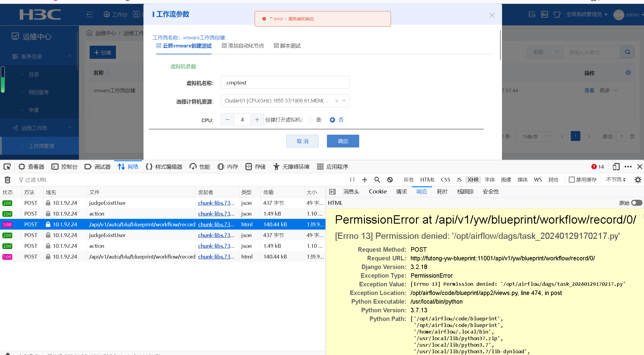Screen dimensions: 644x355
Task: Click chunk-libs initiator link of first judgeExistUser row
Action: click(x=216, y=203)
